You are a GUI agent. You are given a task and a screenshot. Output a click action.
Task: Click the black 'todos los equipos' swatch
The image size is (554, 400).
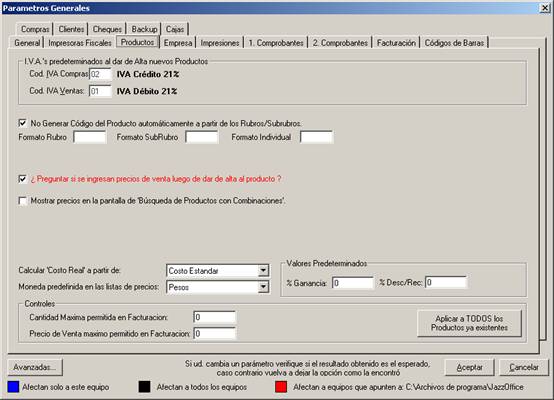[145, 387]
